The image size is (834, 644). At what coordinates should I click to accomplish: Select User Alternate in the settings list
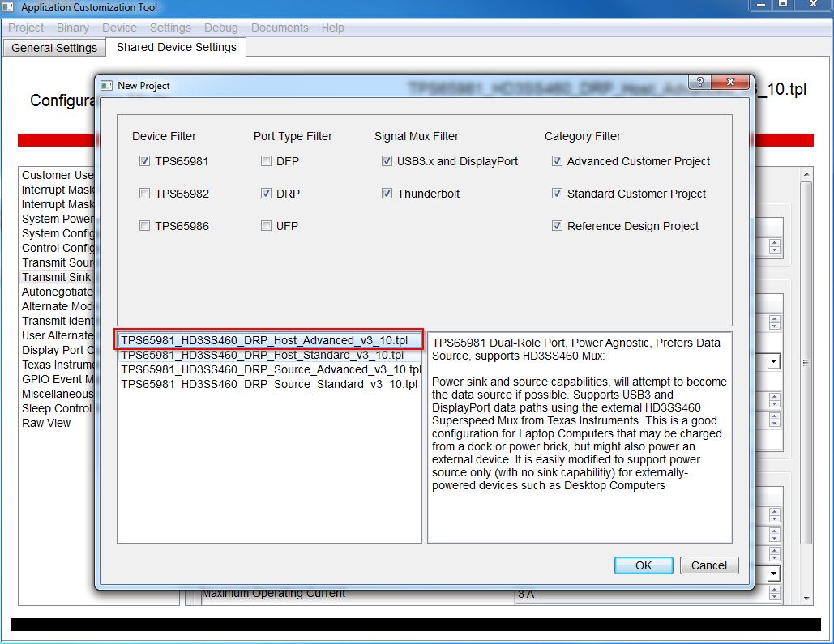point(58,335)
